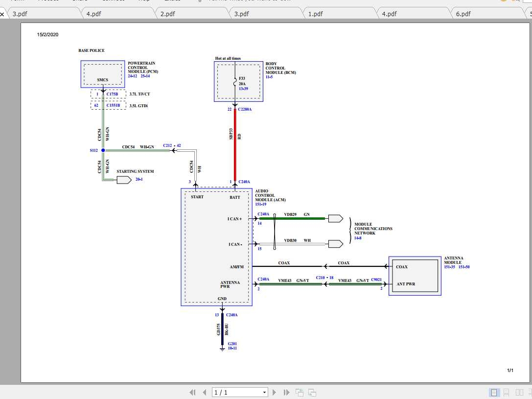The height and width of the screenshot is (399, 532).
Task: Switch to continuous page layout
Action: (507, 392)
